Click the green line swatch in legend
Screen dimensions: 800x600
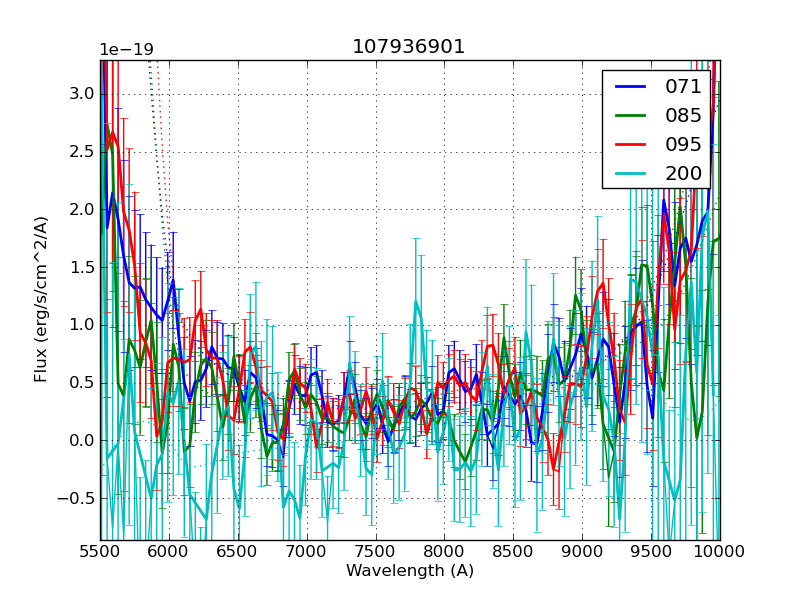pyautogui.click(x=630, y=115)
